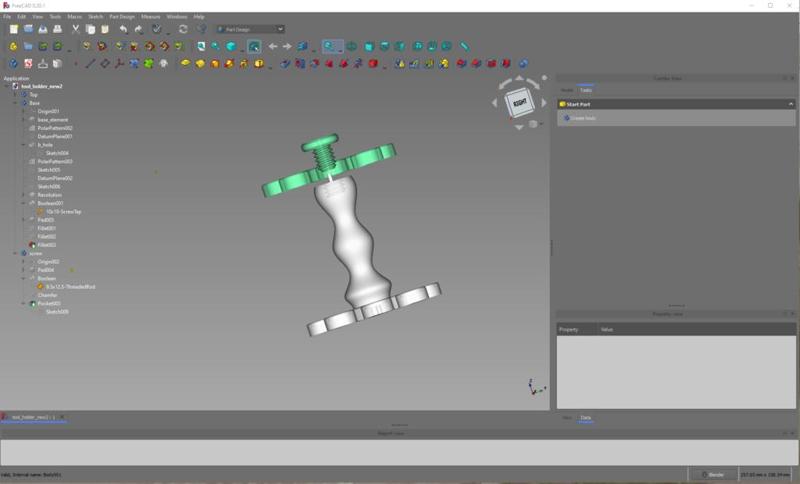800x484 pixels.
Task: Expand the Revolution tree node
Action: [23, 195]
